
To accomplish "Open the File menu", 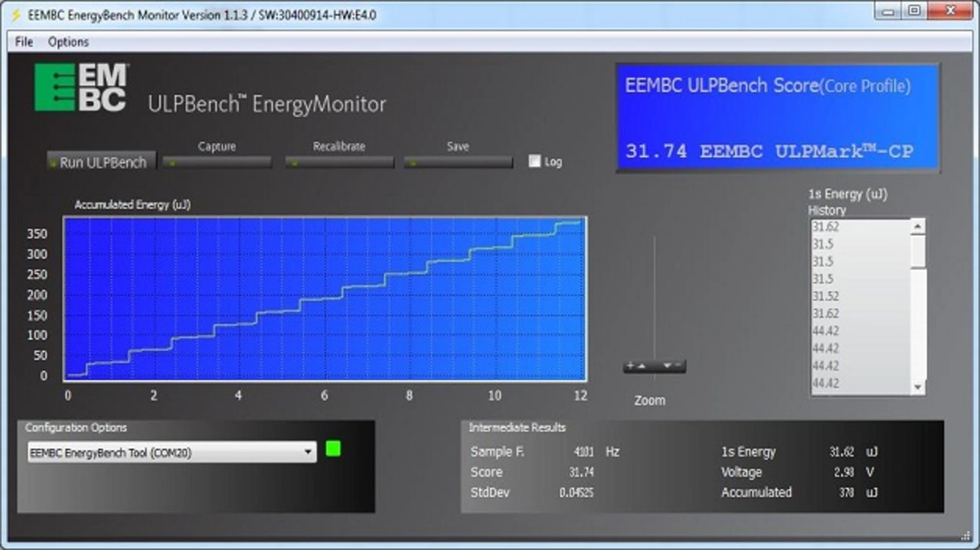I will pyautogui.click(x=24, y=42).
